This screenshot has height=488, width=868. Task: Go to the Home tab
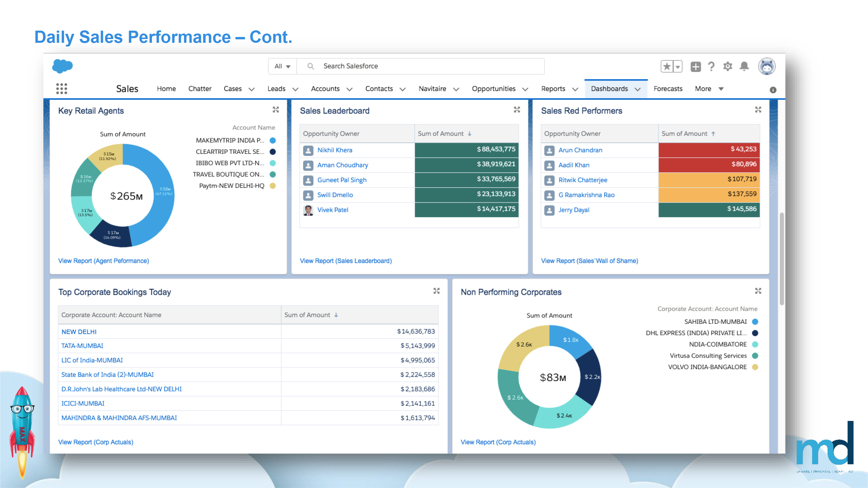click(166, 89)
